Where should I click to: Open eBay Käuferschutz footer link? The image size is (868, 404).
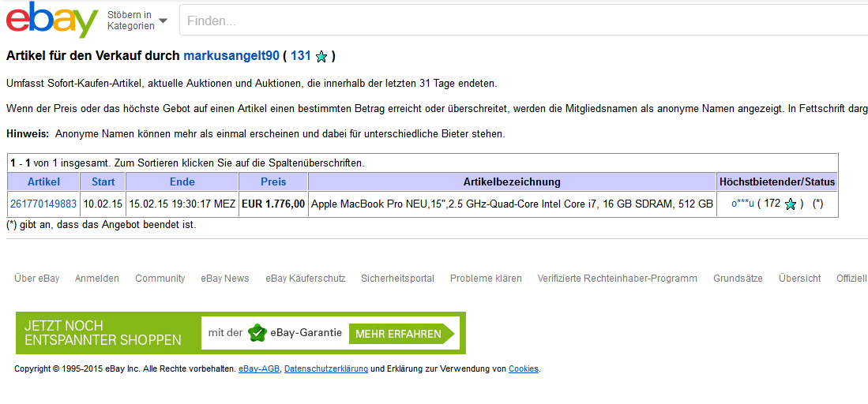tap(305, 279)
